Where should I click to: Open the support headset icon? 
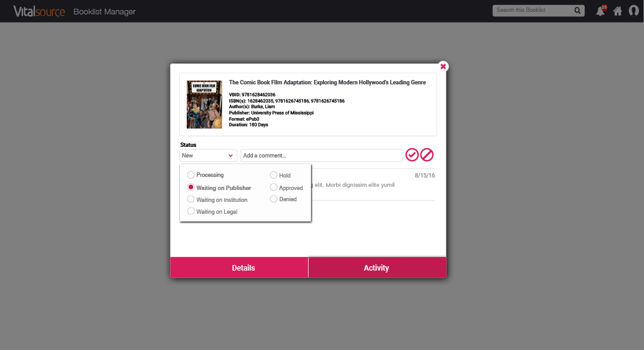tap(633, 11)
